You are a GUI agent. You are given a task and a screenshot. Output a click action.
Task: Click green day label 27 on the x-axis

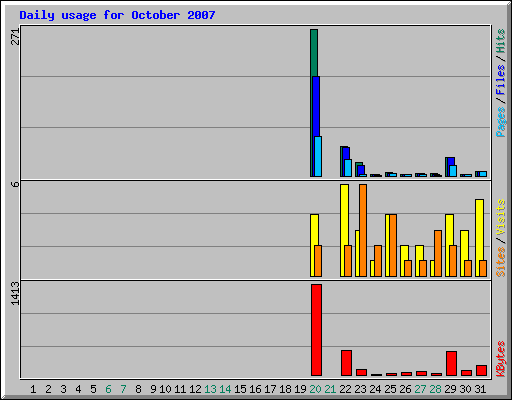click(x=420, y=389)
